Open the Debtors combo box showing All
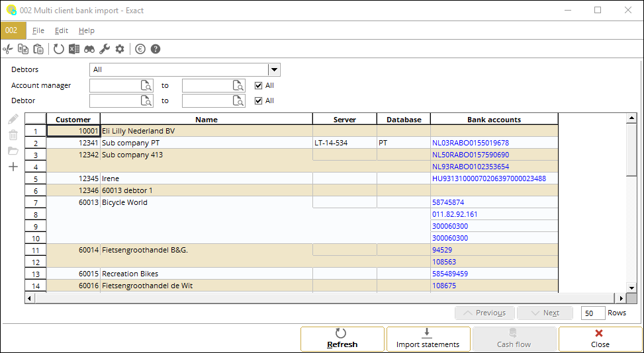The width and height of the screenshot is (644, 353). point(185,69)
